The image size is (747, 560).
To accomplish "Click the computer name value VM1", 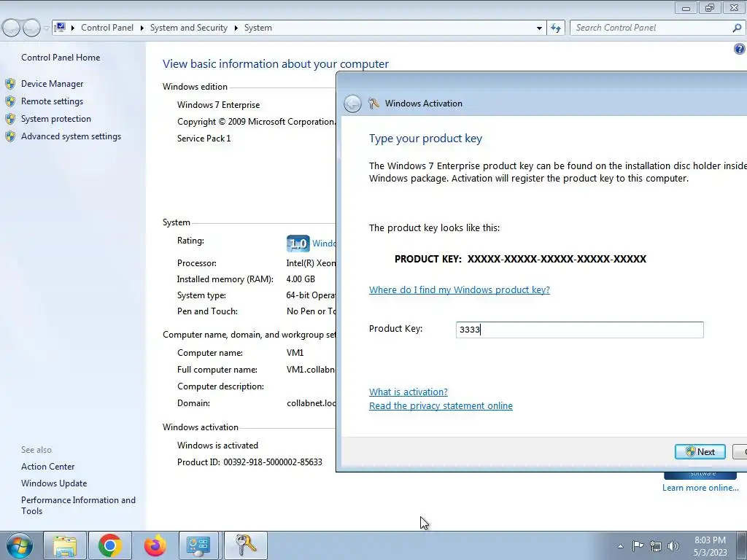I will (295, 353).
